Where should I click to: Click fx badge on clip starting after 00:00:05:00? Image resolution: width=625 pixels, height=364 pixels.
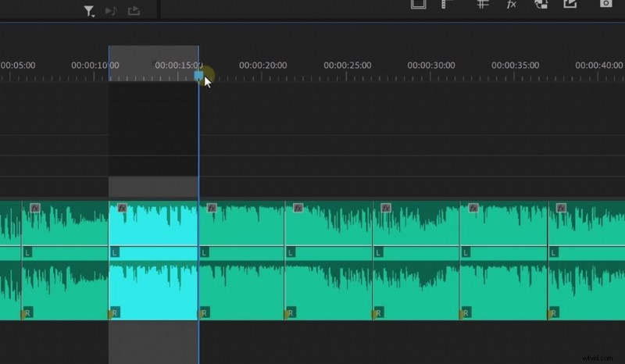(x=35, y=208)
